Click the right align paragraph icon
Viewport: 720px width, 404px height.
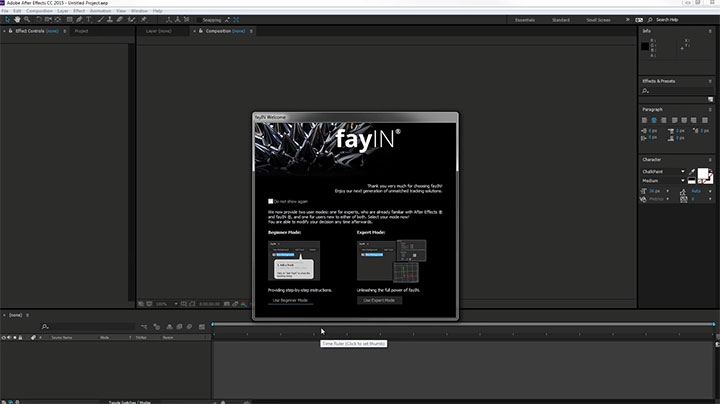tap(664, 120)
